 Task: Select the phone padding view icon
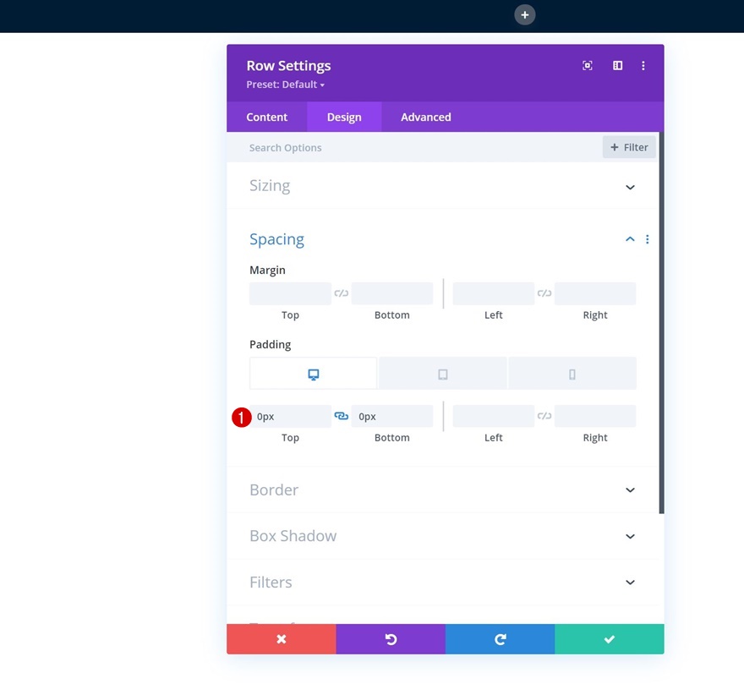click(x=572, y=374)
